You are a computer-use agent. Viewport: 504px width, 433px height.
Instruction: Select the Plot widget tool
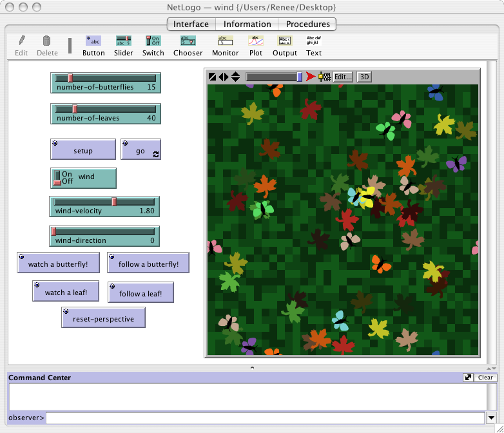[x=255, y=46]
